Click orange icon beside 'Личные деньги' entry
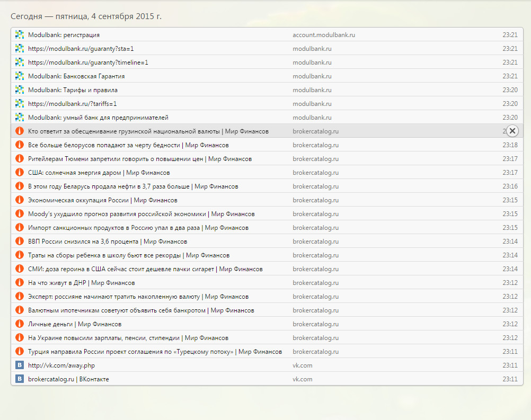Image resolution: width=531 pixels, height=420 pixels. pyautogui.click(x=20, y=324)
